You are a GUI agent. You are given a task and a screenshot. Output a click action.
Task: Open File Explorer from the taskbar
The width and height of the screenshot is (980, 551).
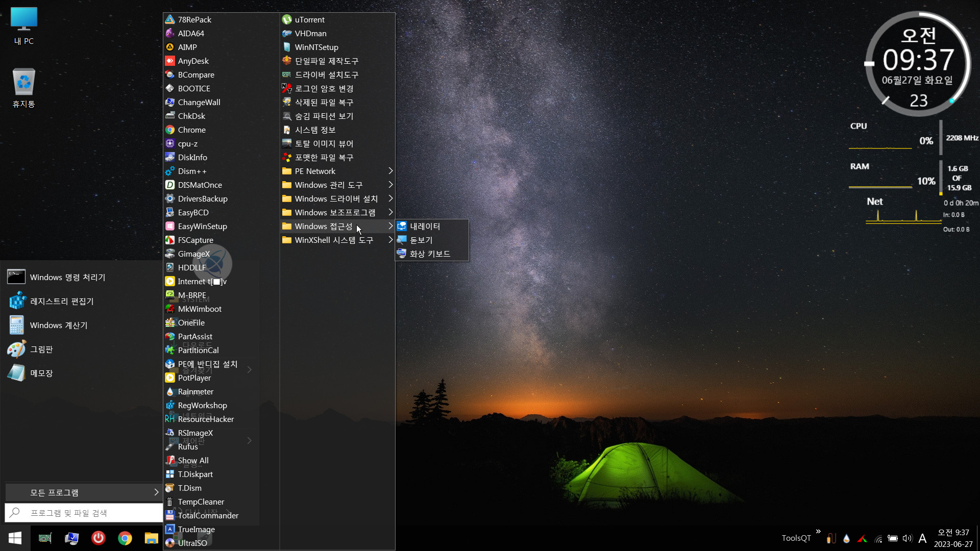coord(152,538)
